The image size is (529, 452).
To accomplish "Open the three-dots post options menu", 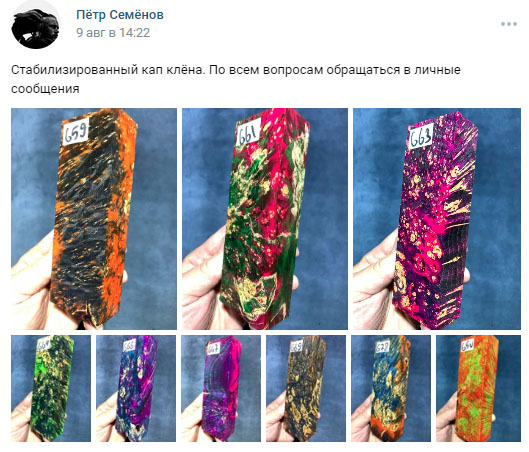I will pyautogui.click(x=509, y=24).
